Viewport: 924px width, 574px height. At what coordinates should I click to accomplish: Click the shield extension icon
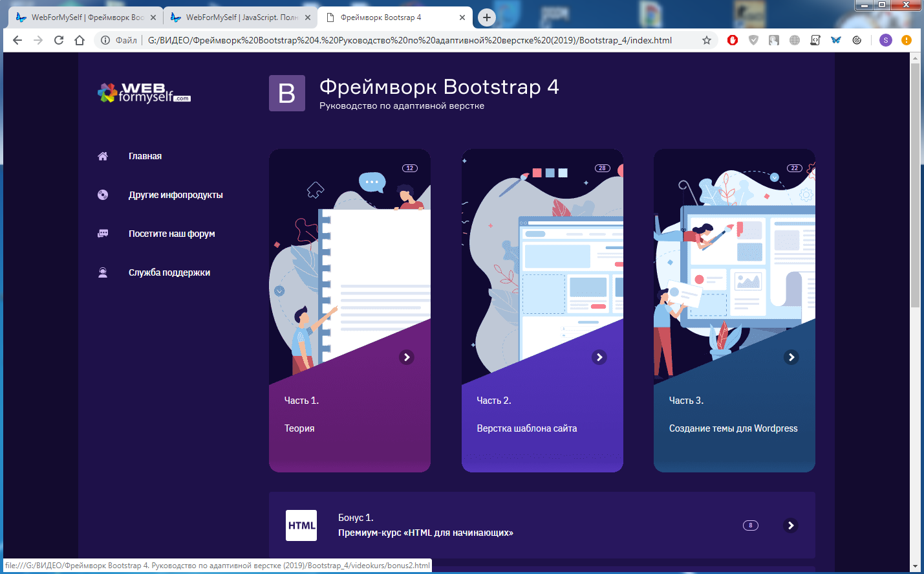coord(753,40)
